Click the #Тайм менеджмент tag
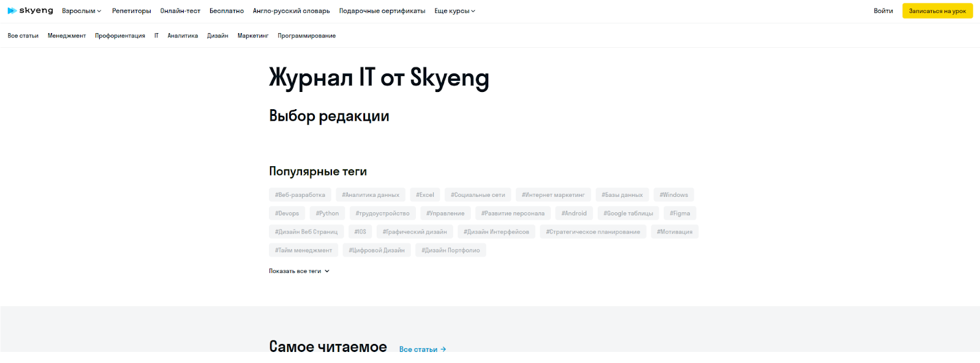 coord(303,250)
